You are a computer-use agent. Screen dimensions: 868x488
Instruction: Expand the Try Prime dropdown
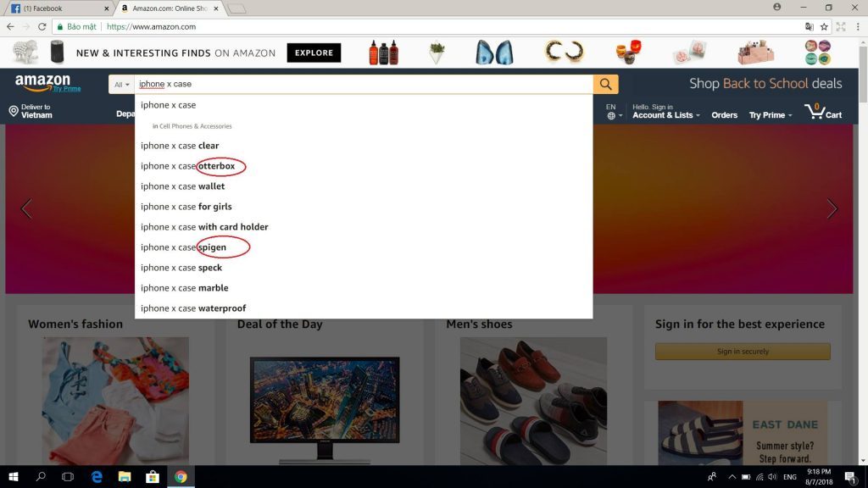pos(770,114)
